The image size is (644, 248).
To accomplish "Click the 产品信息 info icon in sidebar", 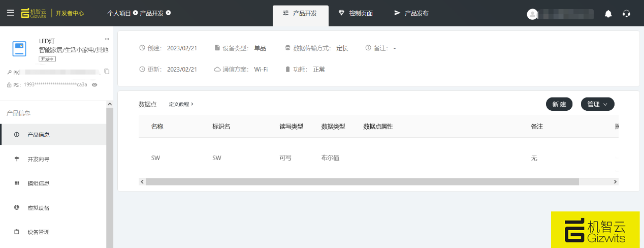I will pyautogui.click(x=17, y=135).
